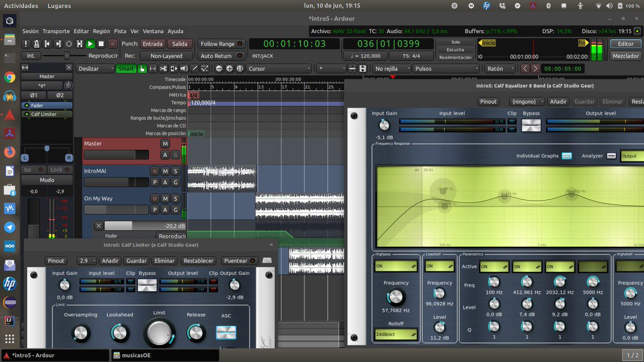Image resolution: width=644 pixels, height=362 pixels.
Task: Toggle Auto Return option
Action: click(221, 56)
